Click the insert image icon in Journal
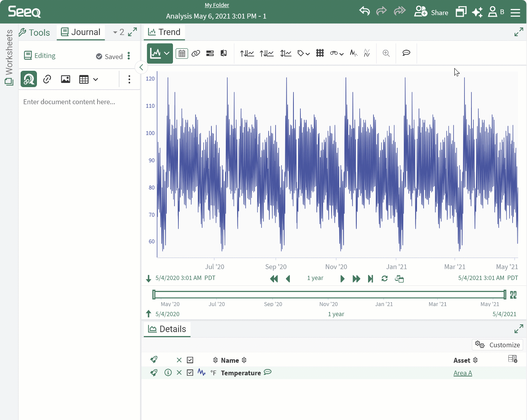The image size is (527, 420). click(x=65, y=79)
